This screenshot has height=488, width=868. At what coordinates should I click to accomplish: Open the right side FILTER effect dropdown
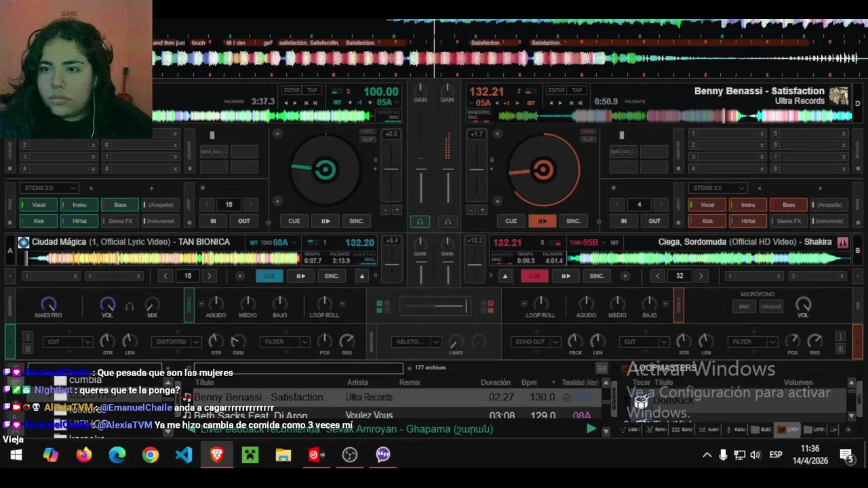point(752,342)
